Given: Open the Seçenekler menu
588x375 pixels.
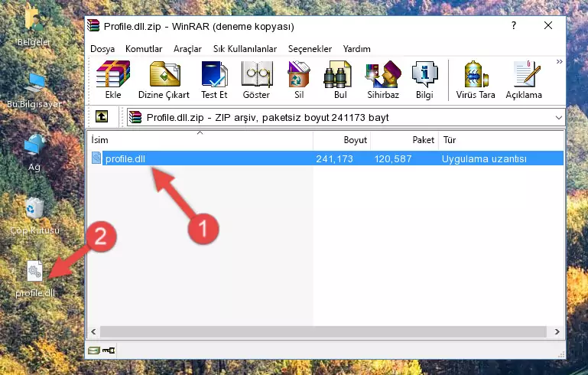Looking at the screenshot, I should (x=310, y=49).
